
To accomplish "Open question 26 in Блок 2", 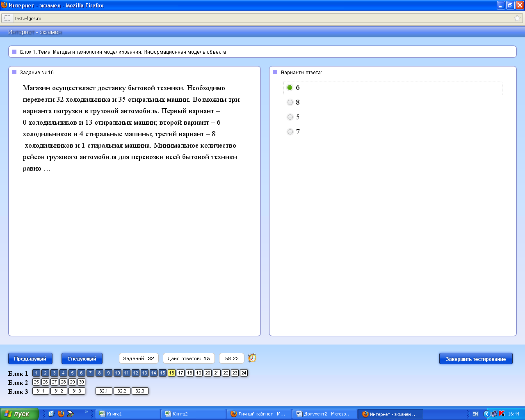I will pos(45,382).
